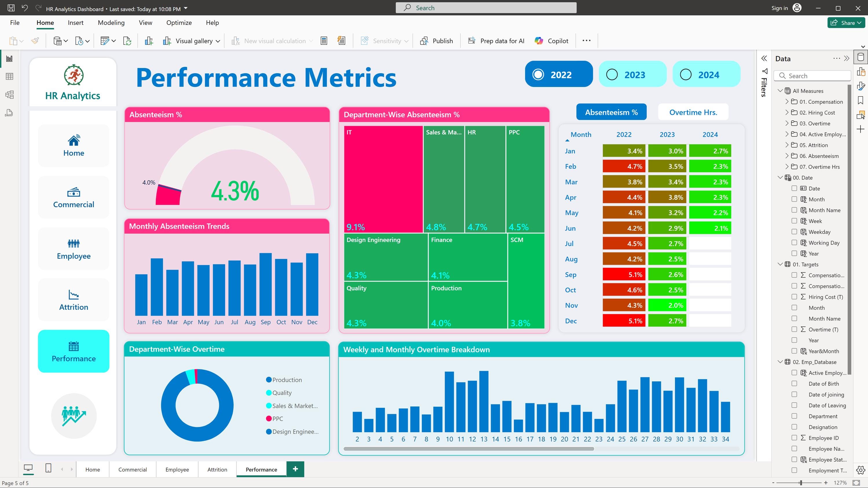Open the Share dropdown button
This screenshot has height=488, width=868.
click(x=846, y=23)
